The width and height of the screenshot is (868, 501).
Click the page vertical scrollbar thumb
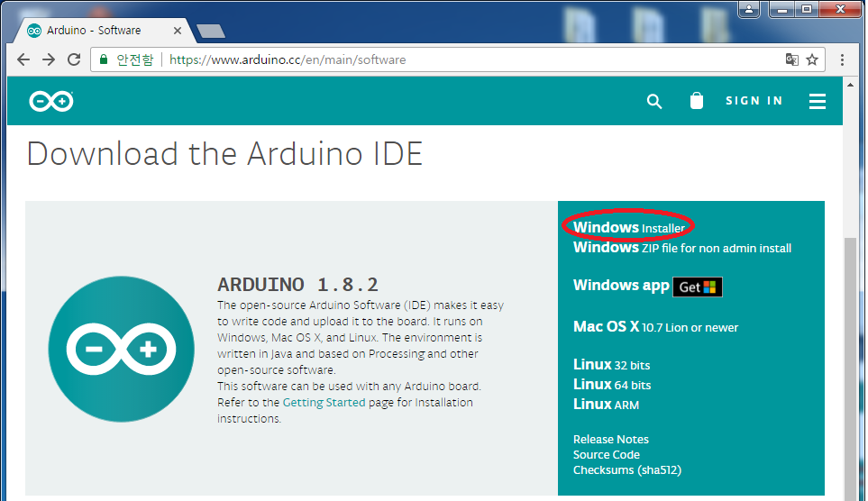pyautogui.click(x=850, y=369)
